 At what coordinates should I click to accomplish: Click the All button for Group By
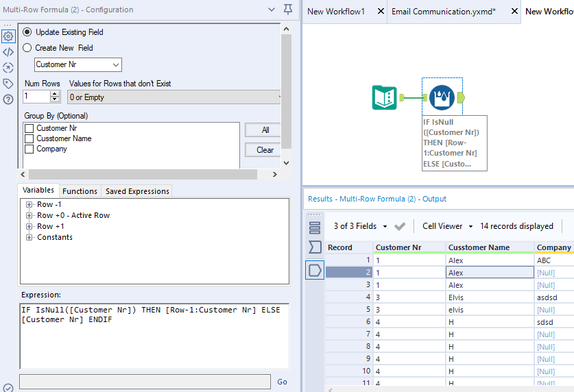point(265,130)
